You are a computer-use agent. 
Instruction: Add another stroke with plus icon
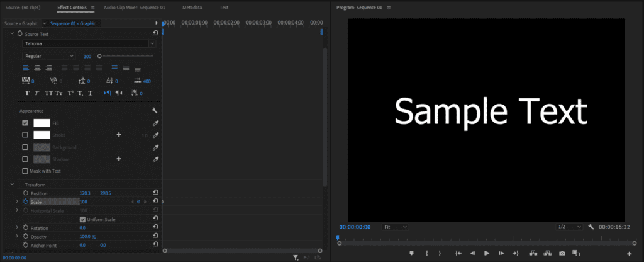coord(119,135)
